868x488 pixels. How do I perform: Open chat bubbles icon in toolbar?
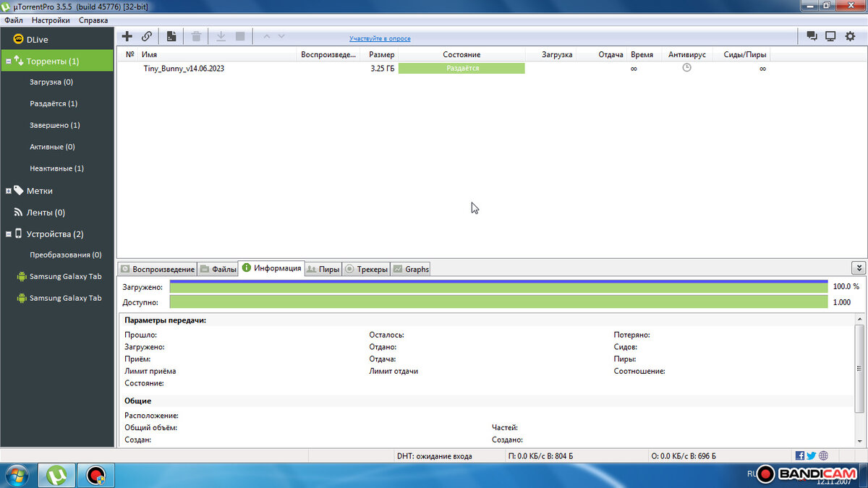point(812,36)
